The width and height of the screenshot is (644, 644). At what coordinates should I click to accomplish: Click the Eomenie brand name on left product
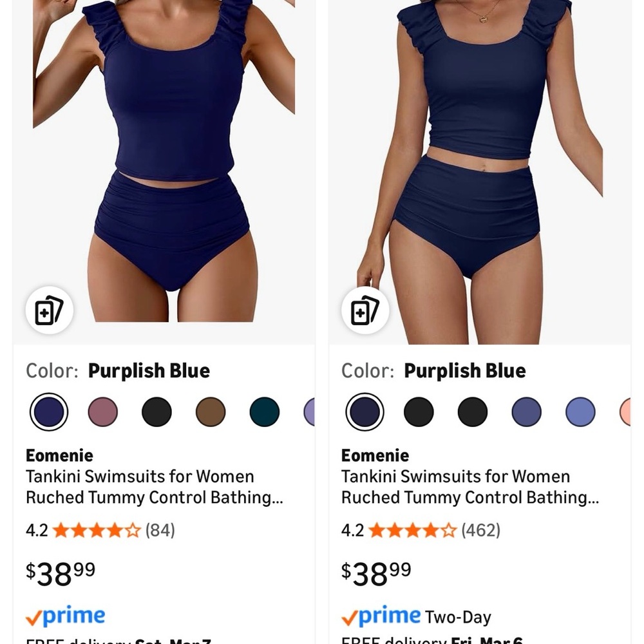click(59, 455)
